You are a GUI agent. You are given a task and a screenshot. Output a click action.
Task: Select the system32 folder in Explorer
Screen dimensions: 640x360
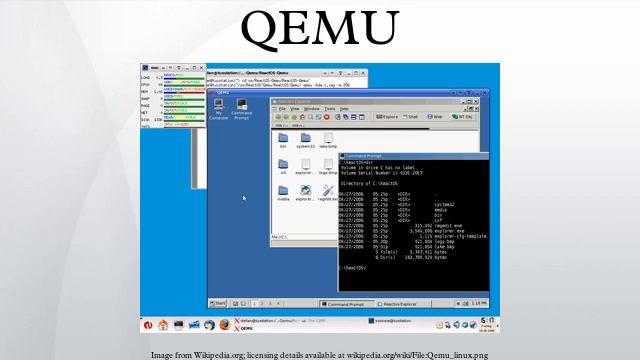pyautogui.click(x=305, y=140)
